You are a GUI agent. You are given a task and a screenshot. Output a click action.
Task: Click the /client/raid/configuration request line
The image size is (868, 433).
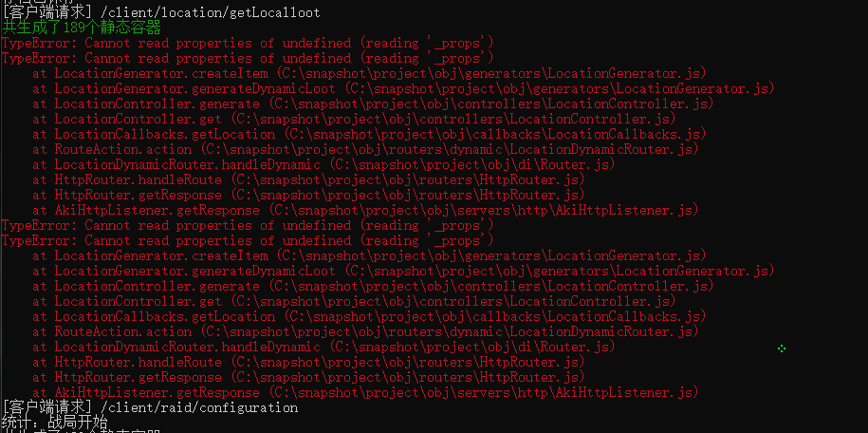pos(150,407)
